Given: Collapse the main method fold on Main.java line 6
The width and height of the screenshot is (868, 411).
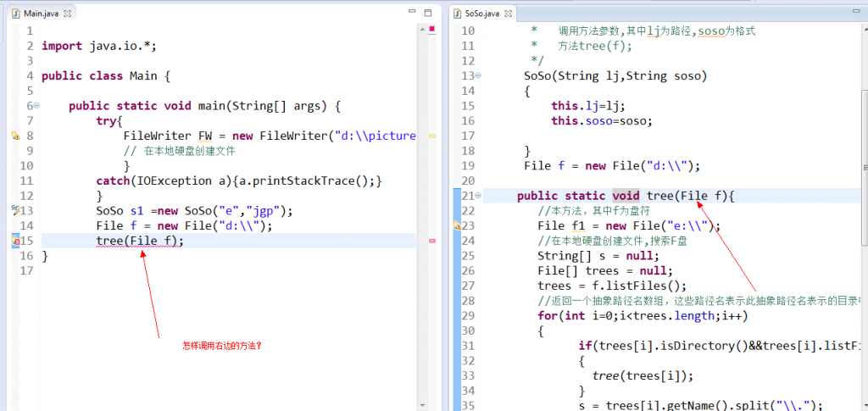Looking at the screenshot, I should coord(36,105).
